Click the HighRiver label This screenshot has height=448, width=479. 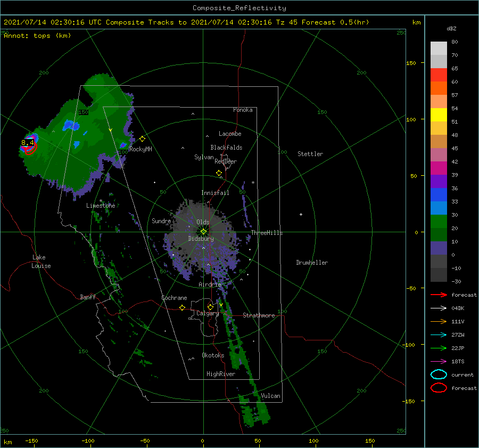(221, 374)
